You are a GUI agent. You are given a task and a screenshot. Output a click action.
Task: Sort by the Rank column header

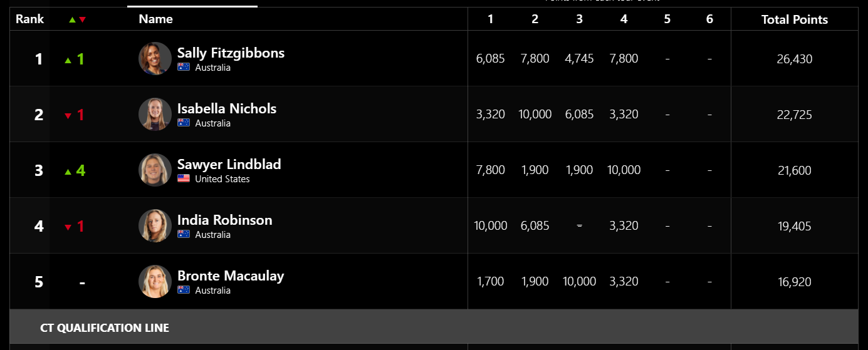(x=30, y=19)
